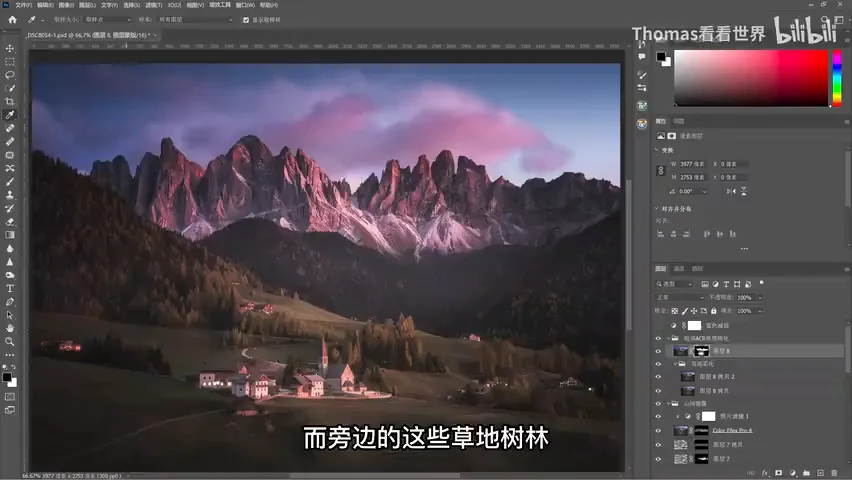This screenshot has width=852, height=480.
Task: Click the flip vertical button
Action: coord(744,191)
